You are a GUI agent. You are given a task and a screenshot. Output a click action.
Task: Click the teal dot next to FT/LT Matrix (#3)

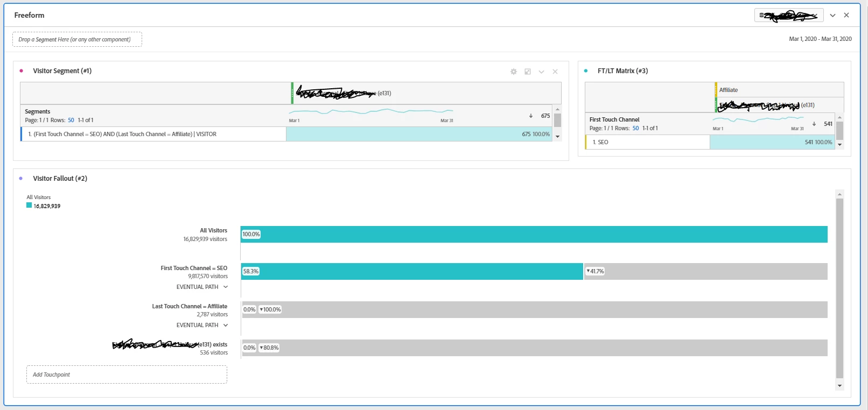(586, 71)
